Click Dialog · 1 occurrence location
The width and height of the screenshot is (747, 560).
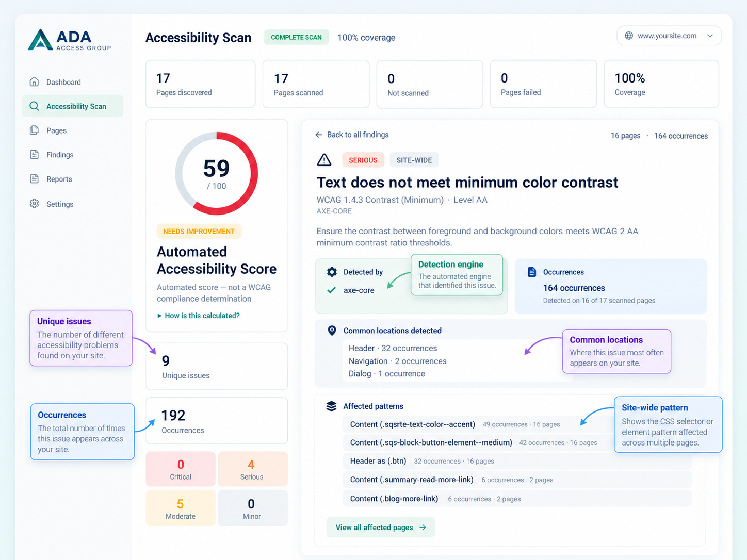(386, 373)
